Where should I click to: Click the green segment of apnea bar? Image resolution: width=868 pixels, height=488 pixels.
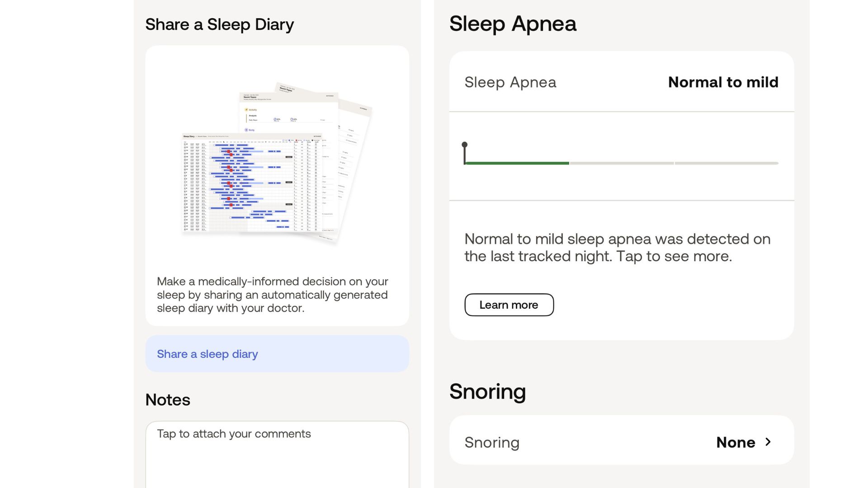pos(517,163)
